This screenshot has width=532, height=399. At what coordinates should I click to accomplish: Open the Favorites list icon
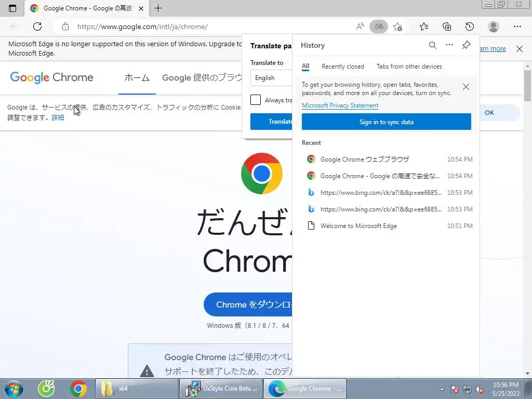click(x=424, y=26)
